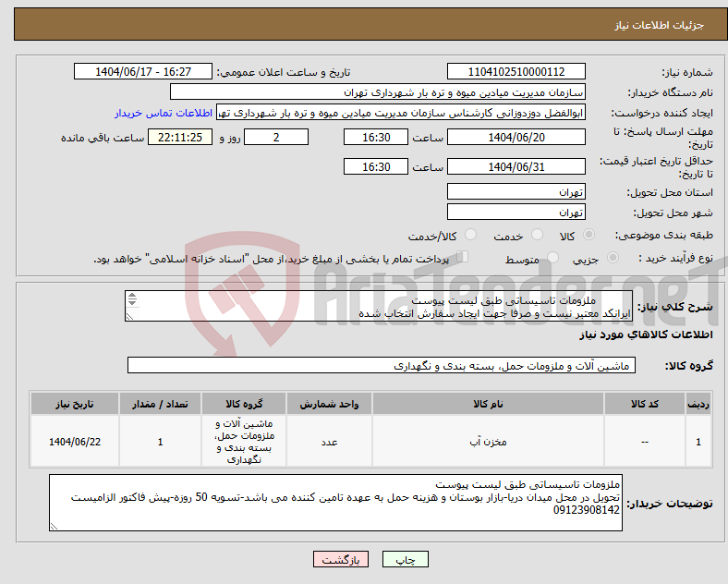728x584 pixels.
Task: Open اطلاعات تماس خریدار link
Action: point(164,114)
